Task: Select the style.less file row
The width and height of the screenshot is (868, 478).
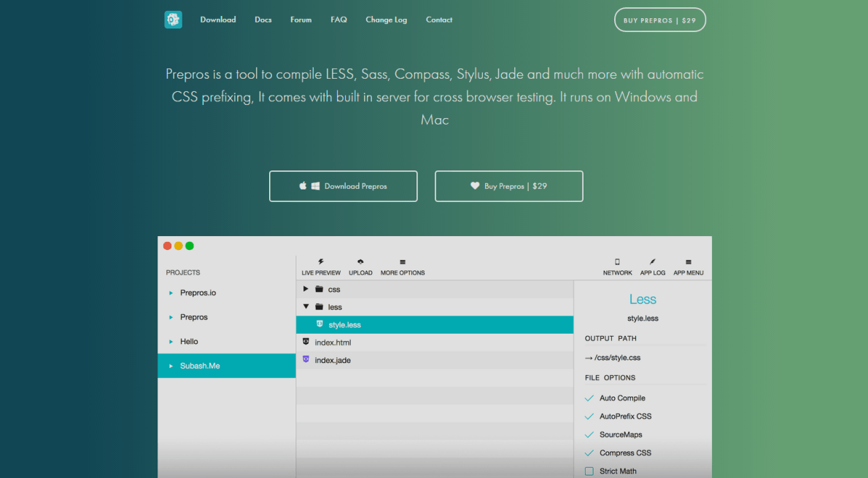Action: (435, 325)
